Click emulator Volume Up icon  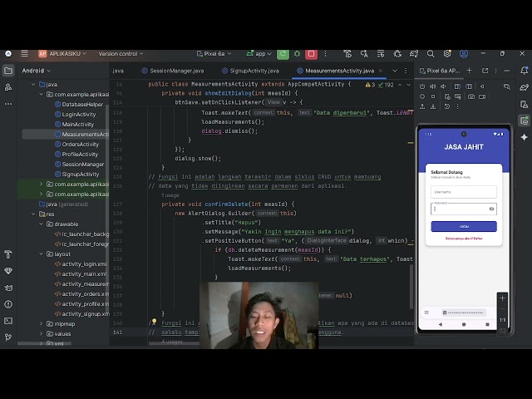432,86
